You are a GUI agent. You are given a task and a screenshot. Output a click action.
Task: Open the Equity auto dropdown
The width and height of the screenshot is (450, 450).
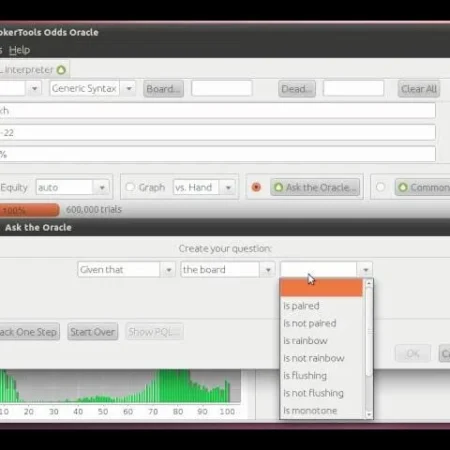coord(102,187)
